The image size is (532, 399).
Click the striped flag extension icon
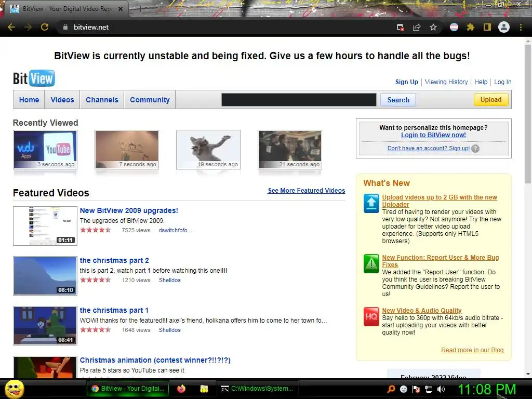pyautogui.click(x=454, y=27)
